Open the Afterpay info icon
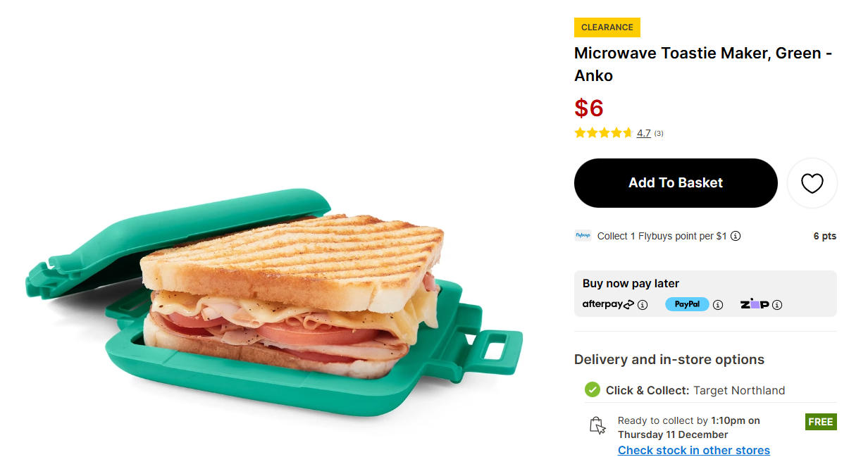Image resolution: width=868 pixels, height=469 pixels. [x=643, y=305]
